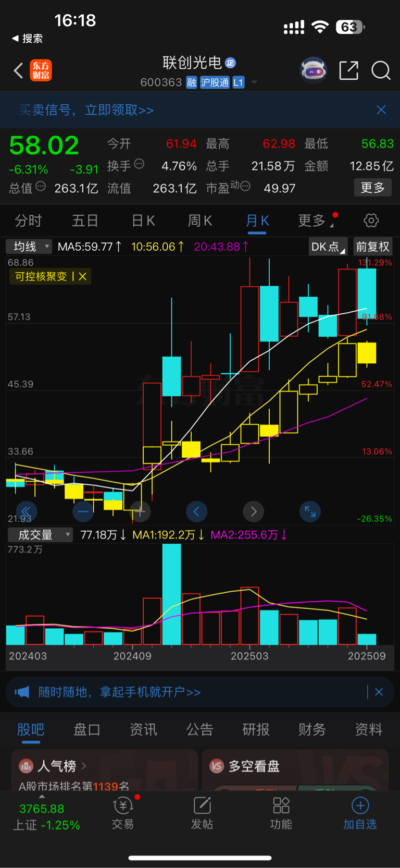Expand the 上证 index bar arrow
The image size is (400, 868).
(42, 797)
